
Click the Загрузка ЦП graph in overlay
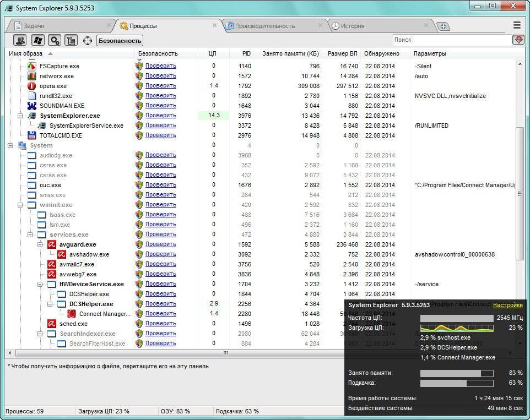(x=457, y=328)
